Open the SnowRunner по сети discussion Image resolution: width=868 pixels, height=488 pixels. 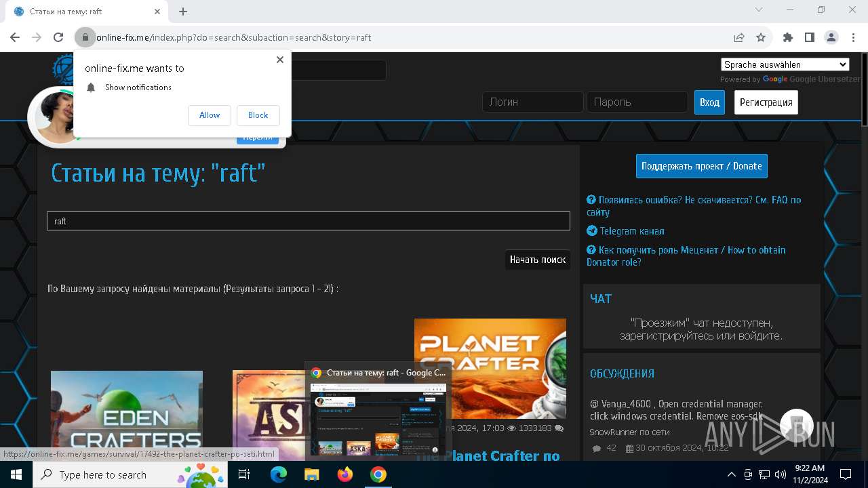629,432
